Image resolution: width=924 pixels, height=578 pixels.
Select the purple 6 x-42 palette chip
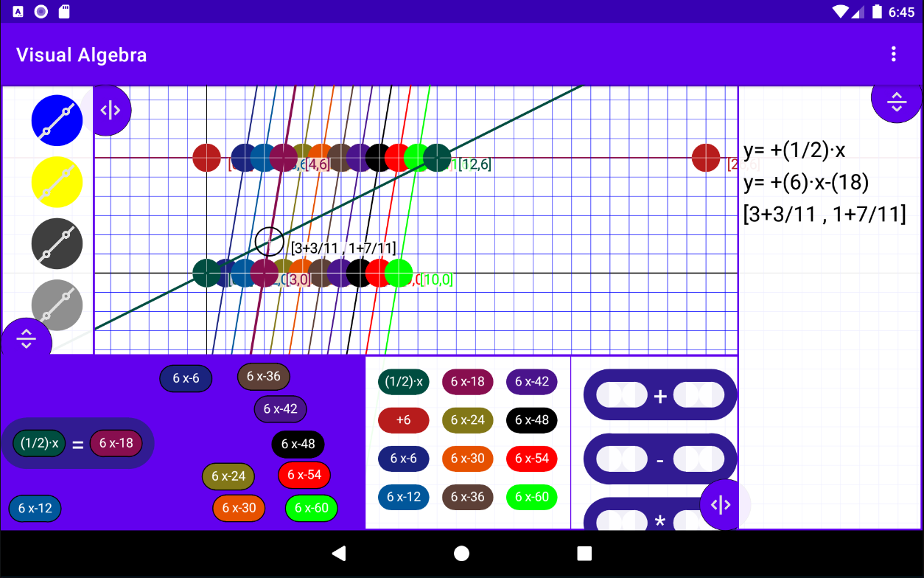coord(532,382)
